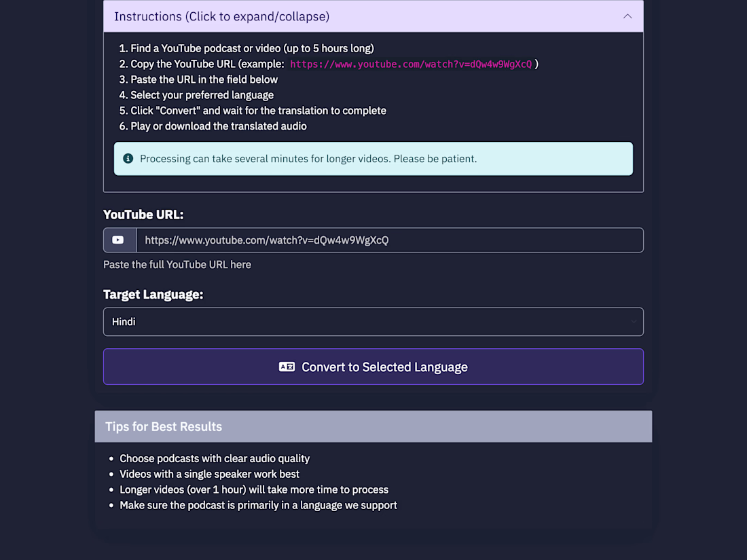
Task: Click the "Target Language:" label
Action: [x=153, y=295]
